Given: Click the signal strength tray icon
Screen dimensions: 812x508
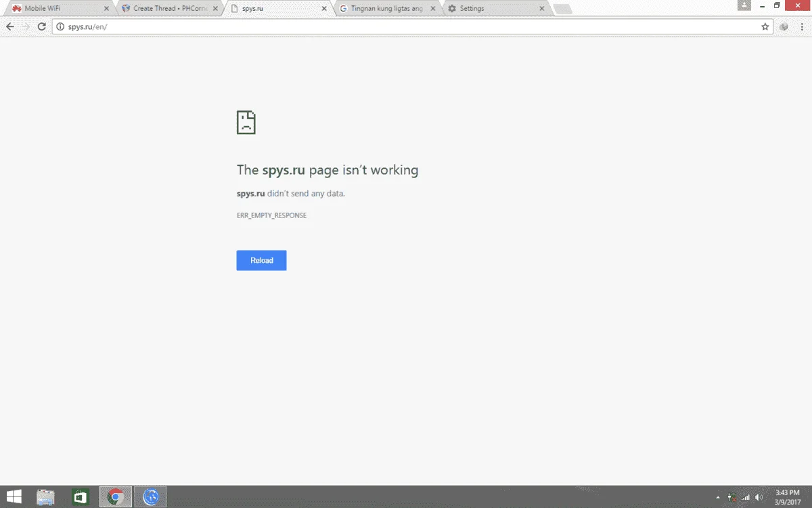Looking at the screenshot, I should point(746,498).
